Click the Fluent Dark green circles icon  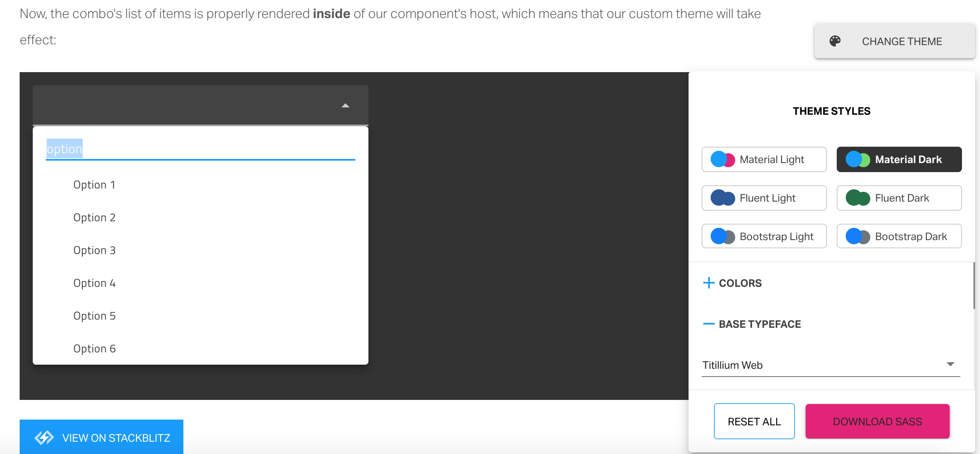[858, 197]
